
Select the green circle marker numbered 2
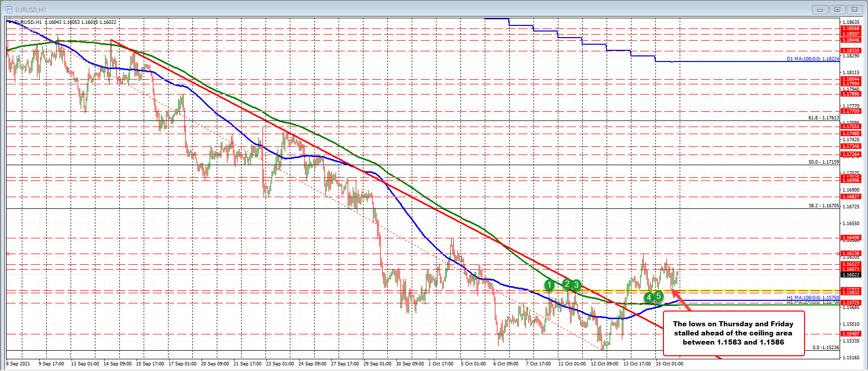(567, 284)
